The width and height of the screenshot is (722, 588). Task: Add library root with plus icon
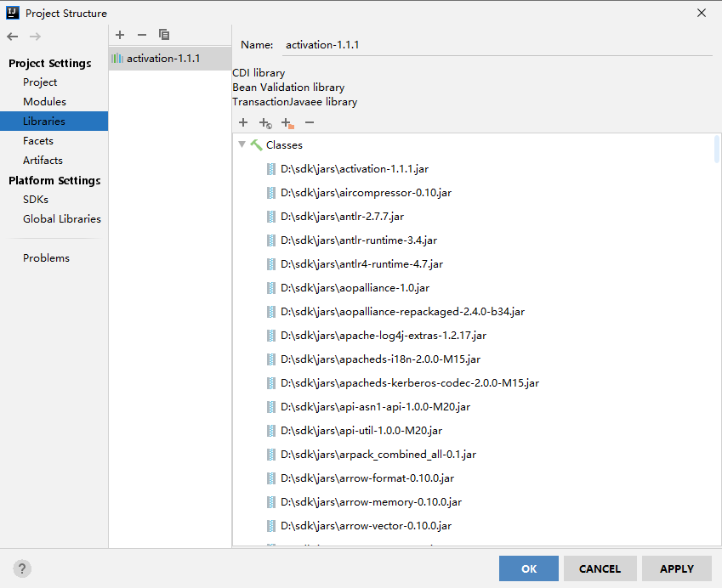coord(243,122)
